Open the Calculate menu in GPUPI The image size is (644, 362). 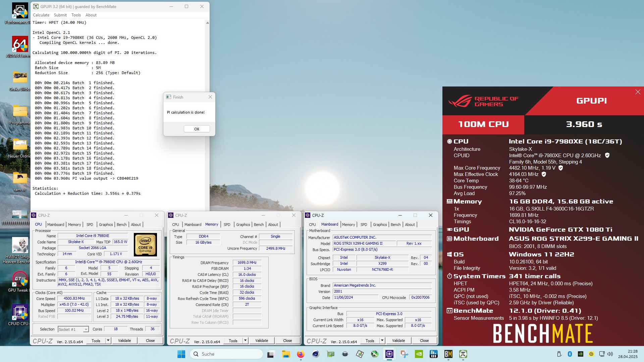pos(41,15)
